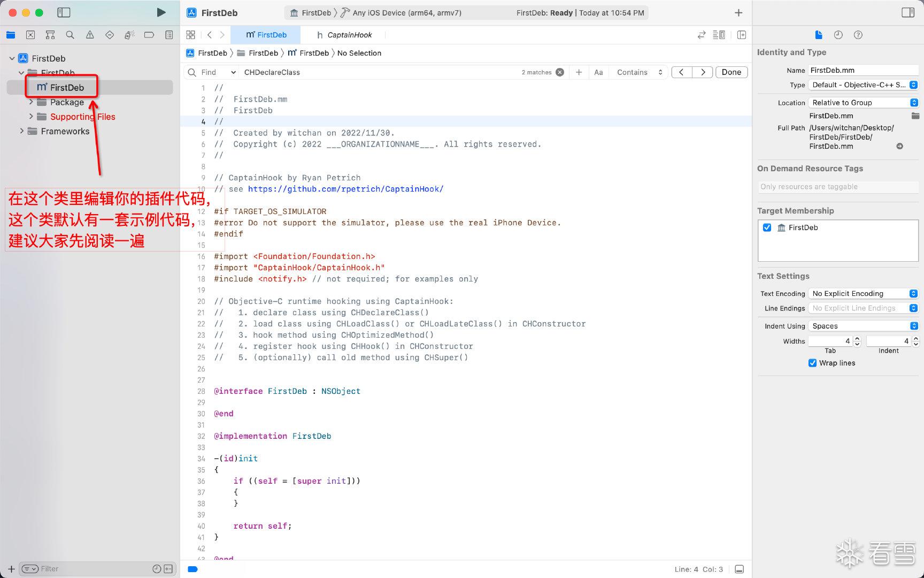Image resolution: width=924 pixels, height=578 pixels.
Task: Clear the find field text
Action: point(560,72)
